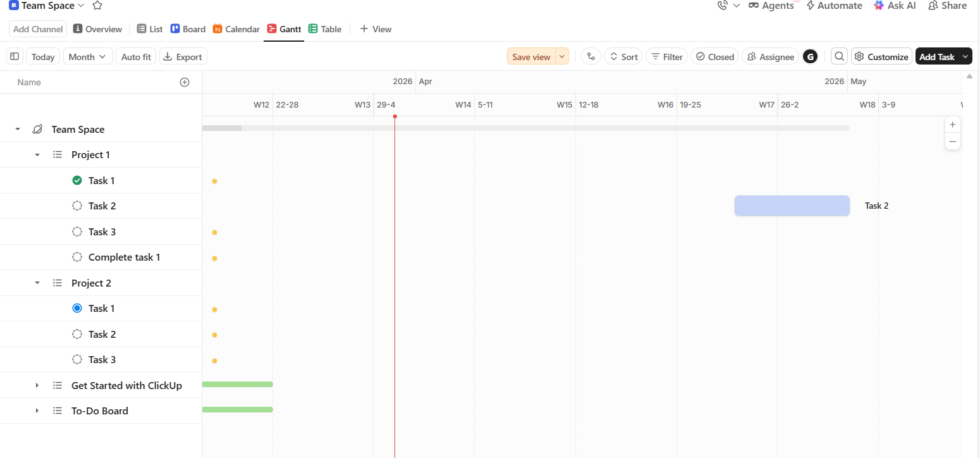This screenshot has width=980, height=458.
Task: Open Sort options
Action: pyautogui.click(x=623, y=57)
